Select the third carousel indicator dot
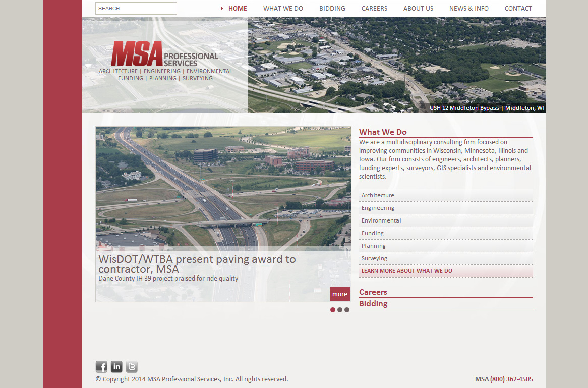Image resolution: width=588 pixels, height=388 pixels. [346, 310]
